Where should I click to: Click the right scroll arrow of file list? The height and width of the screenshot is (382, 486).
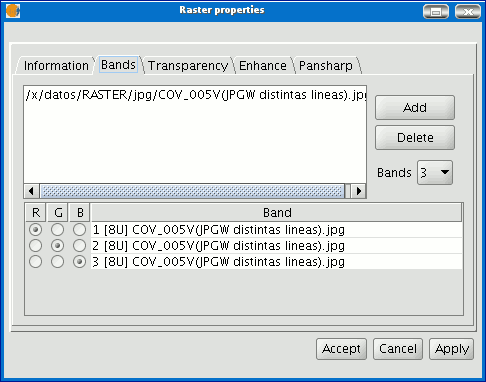[359, 191]
